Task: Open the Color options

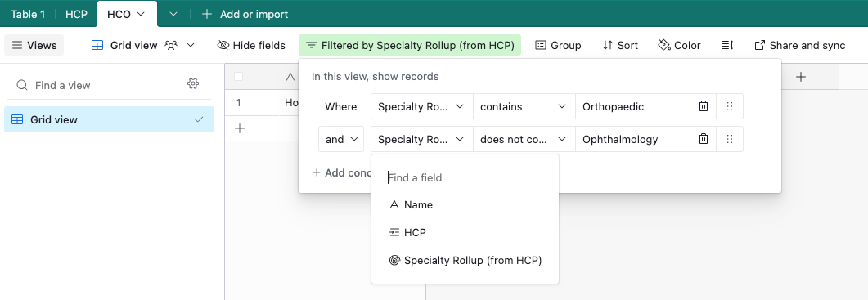Action: coord(679,46)
